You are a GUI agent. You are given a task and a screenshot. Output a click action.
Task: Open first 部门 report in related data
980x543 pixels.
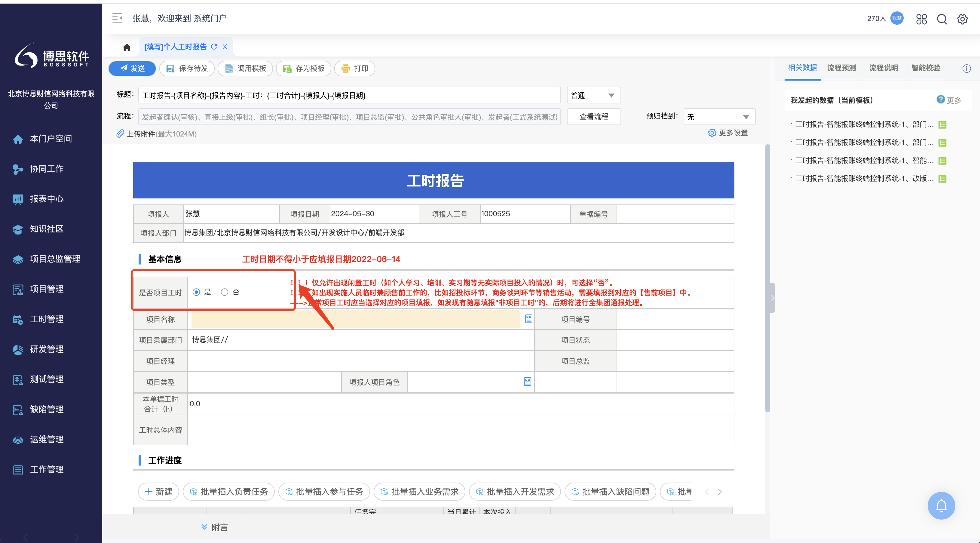pos(864,124)
